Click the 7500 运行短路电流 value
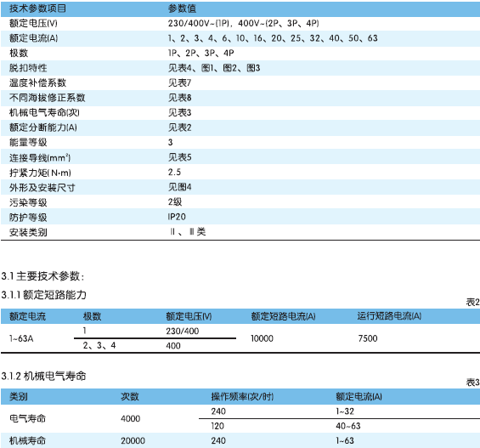Image resolution: width=480 pixels, height=448 pixels. tap(368, 338)
